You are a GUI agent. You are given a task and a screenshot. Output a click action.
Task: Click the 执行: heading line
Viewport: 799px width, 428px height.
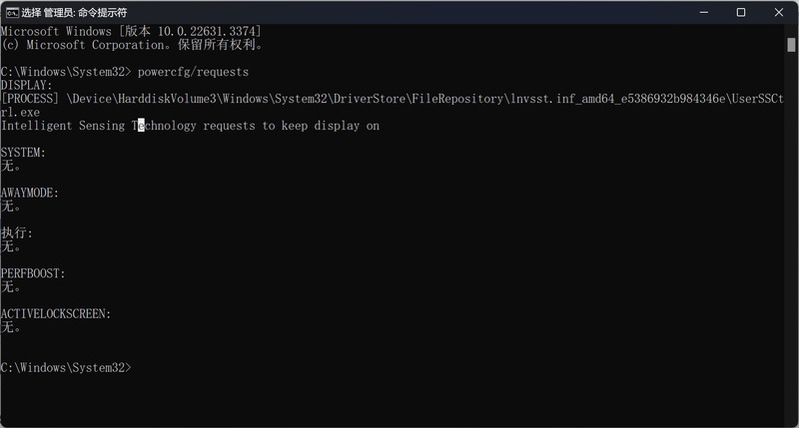[17, 233]
